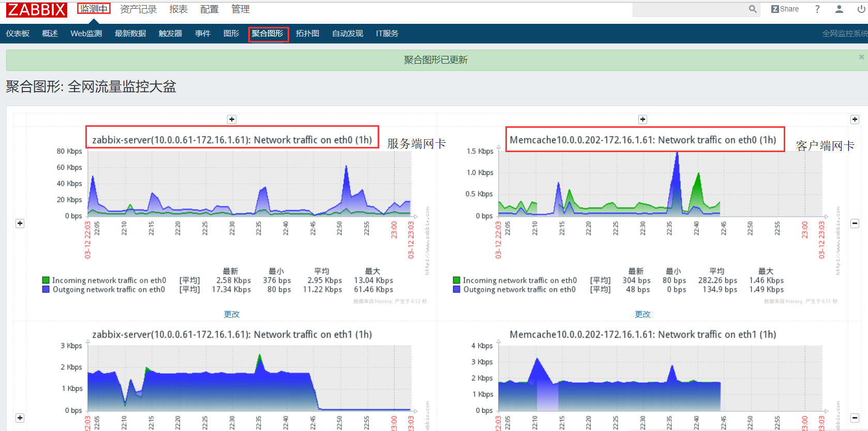Click blue Outgoing swatch in zabbix-server legend

pos(46,290)
